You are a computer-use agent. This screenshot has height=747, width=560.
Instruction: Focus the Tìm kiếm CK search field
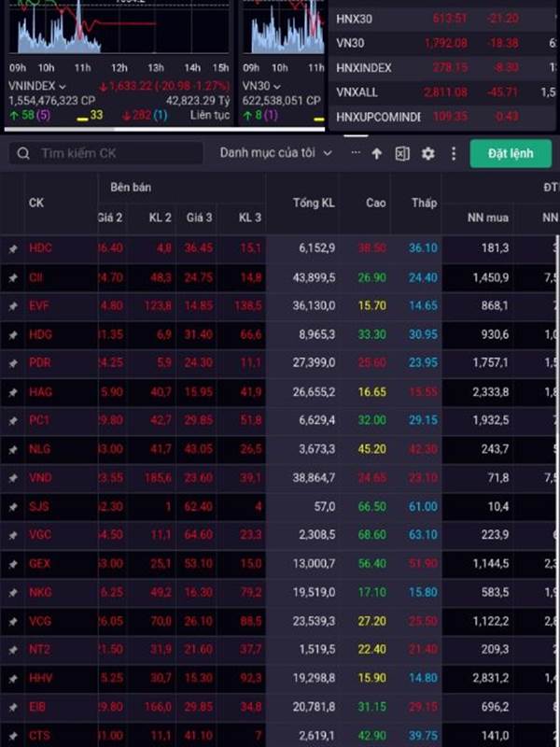pyautogui.click(x=106, y=153)
